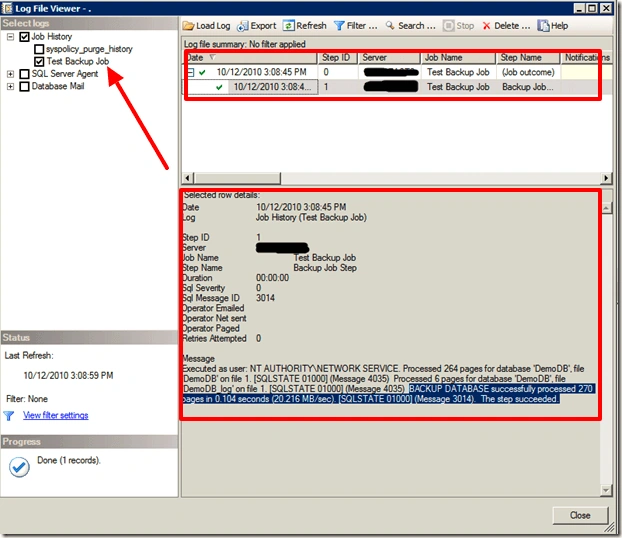Click the Filter ... toolbar label
Viewport: 622px width, 538px height.
click(x=362, y=26)
